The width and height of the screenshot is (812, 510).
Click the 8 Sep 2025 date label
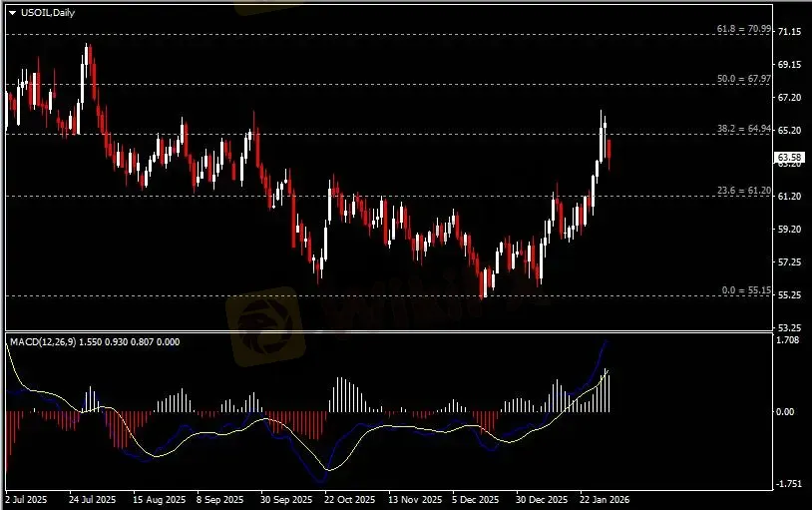tap(219, 500)
